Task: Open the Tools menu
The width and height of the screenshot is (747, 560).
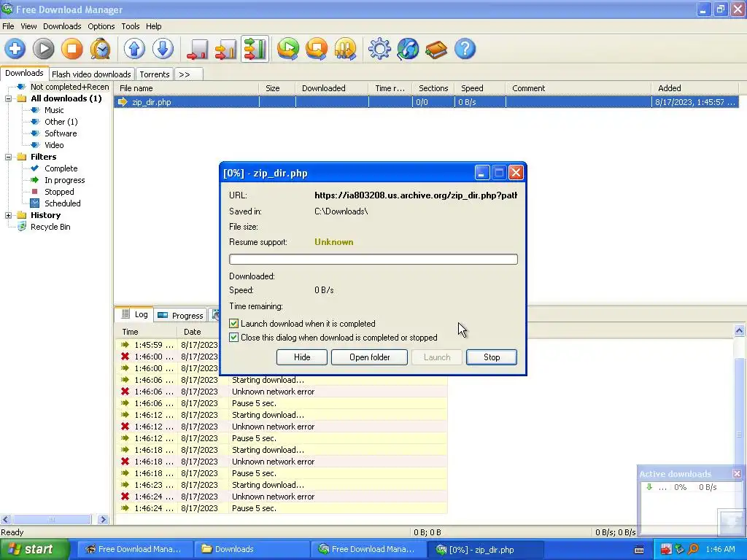Action: click(130, 26)
